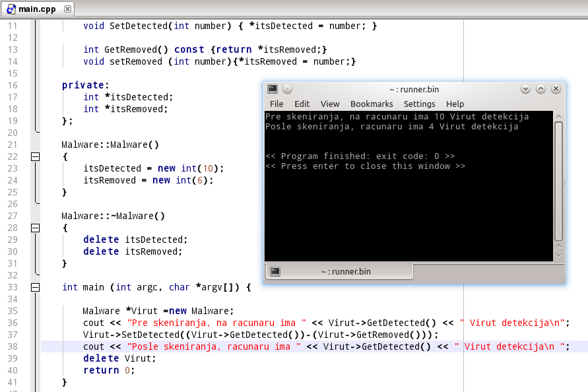Open the Edit menu in runner.bin terminal
The image size is (588, 392).
click(x=302, y=104)
